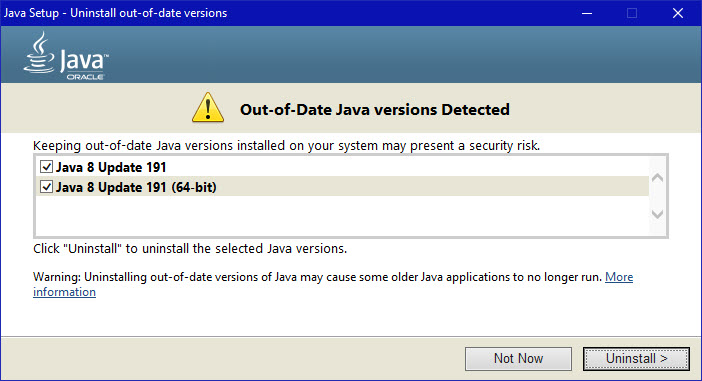702x381 pixels.
Task: Click the yellow warning triangle icon
Action: tap(208, 108)
